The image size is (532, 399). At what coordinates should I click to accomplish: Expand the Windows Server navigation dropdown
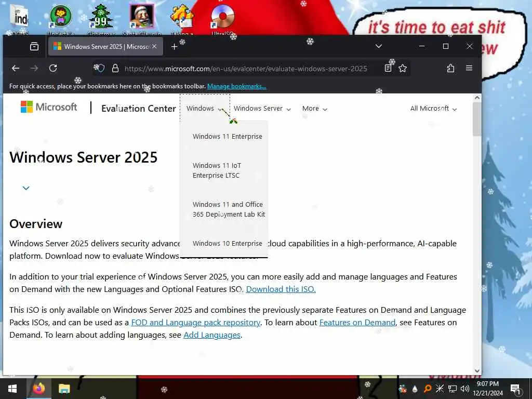[x=262, y=108]
